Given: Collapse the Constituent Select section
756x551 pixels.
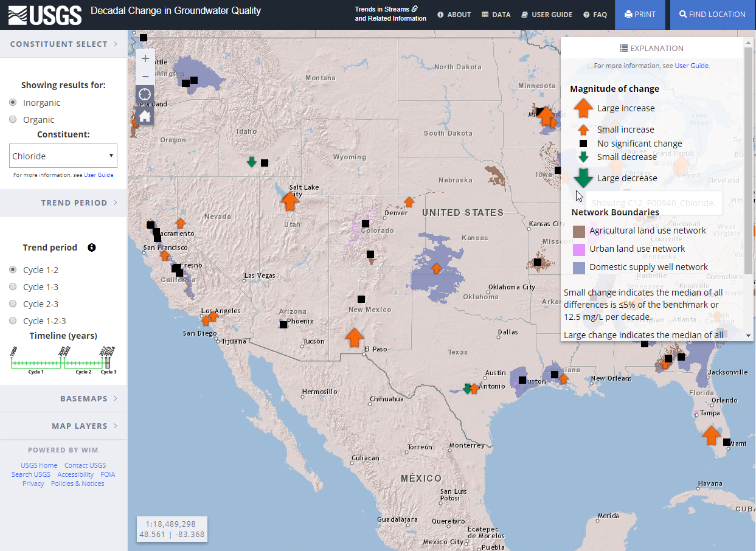Looking at the screenshot, I should click(x=63, y=44).
